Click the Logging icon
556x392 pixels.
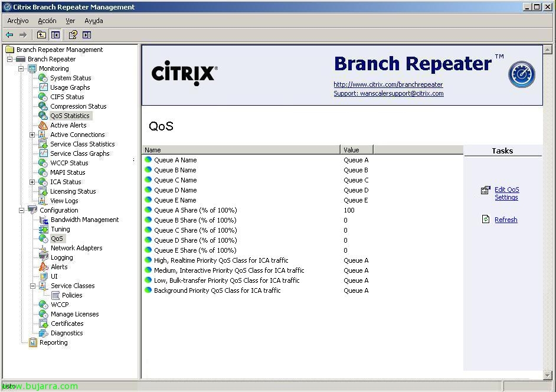click(x=44, y=257)
